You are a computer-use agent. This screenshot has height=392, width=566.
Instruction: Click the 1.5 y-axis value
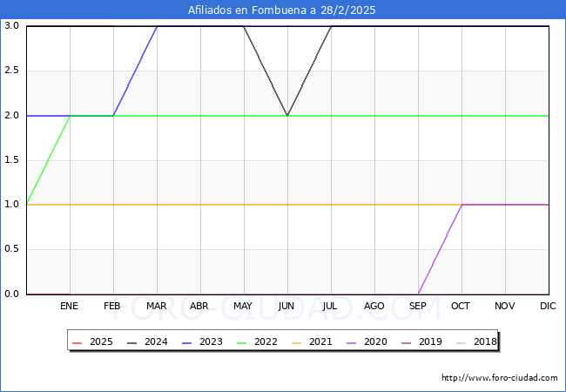point(11,160)
